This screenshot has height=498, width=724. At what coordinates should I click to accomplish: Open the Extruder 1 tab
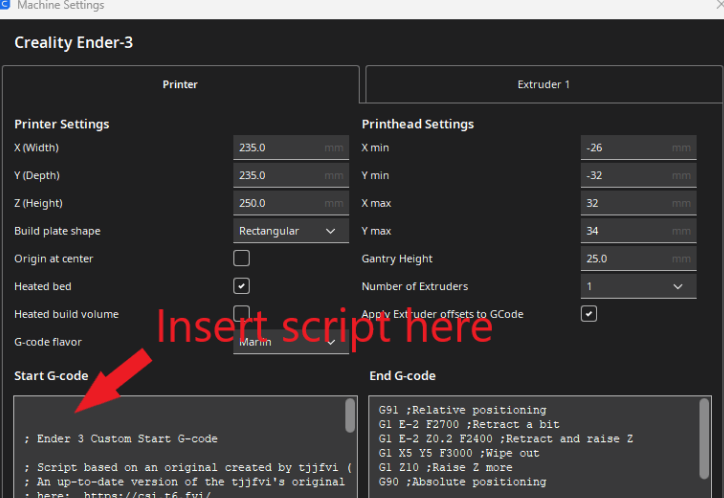[543, 84]
